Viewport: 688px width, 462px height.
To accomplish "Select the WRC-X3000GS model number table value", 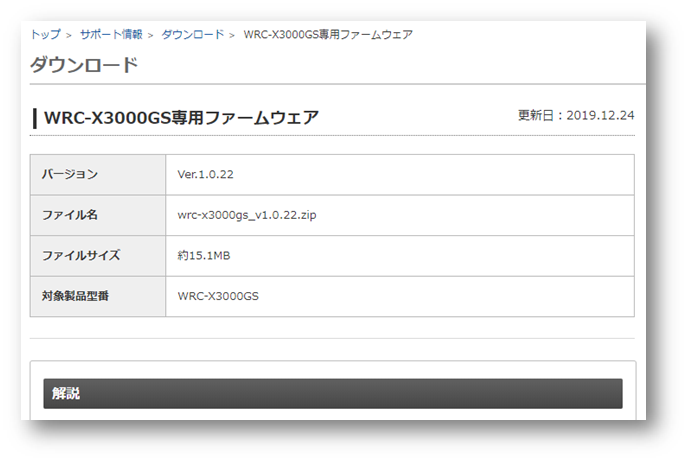I will point(218,296).
